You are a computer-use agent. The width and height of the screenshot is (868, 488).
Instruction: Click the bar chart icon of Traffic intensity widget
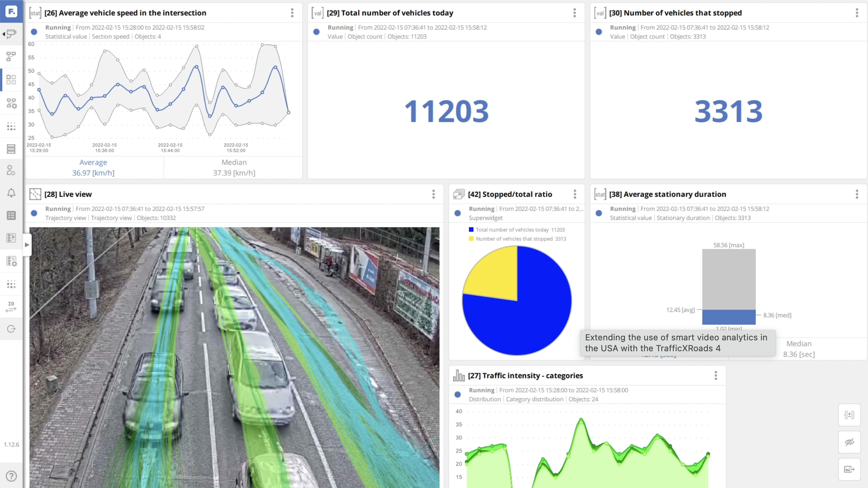point(459,375)
